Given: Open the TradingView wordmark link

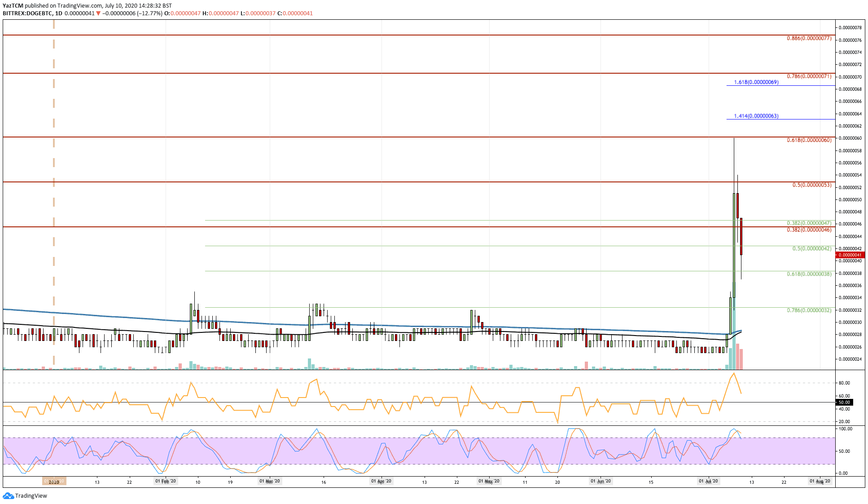Looking at the screenshot, I should click(x=31, y=496).
